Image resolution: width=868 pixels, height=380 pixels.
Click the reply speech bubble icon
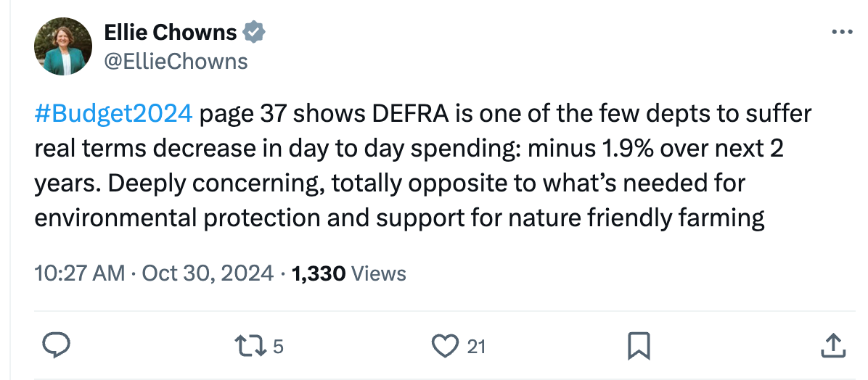57,346
